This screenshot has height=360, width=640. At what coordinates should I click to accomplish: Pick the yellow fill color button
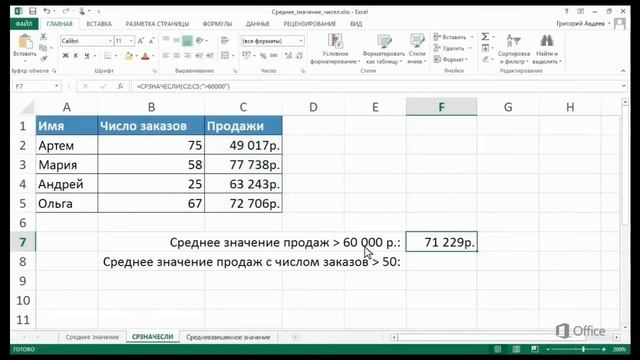(129, 56)
